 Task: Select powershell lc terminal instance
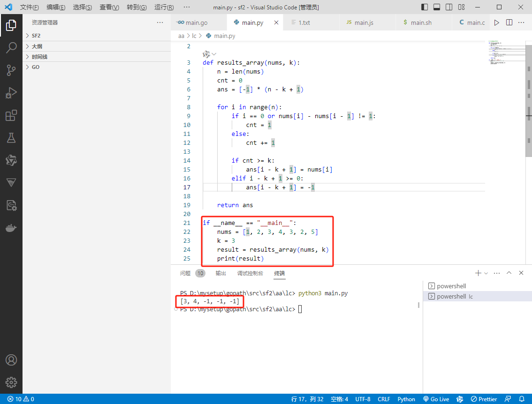point(478,296)
